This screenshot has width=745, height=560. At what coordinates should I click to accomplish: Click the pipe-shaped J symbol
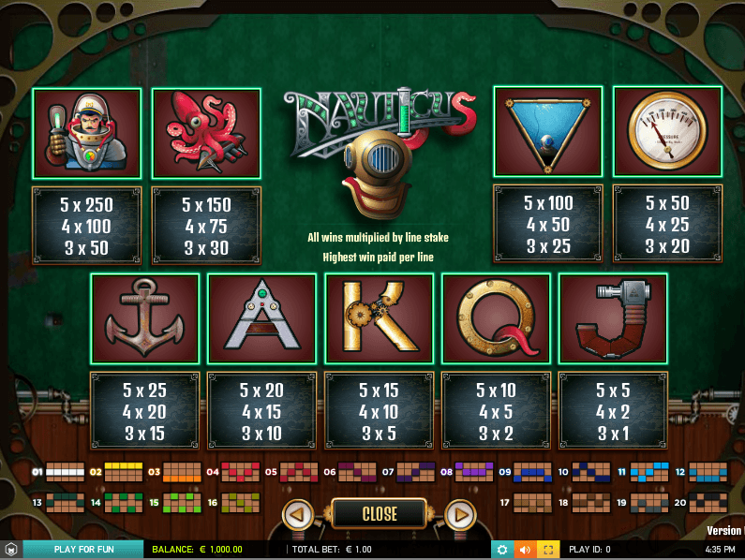613,318
